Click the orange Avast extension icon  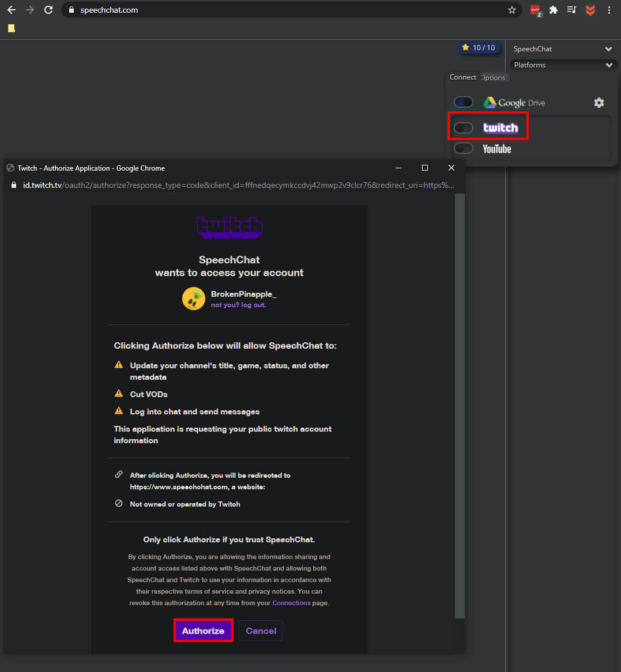590,10
